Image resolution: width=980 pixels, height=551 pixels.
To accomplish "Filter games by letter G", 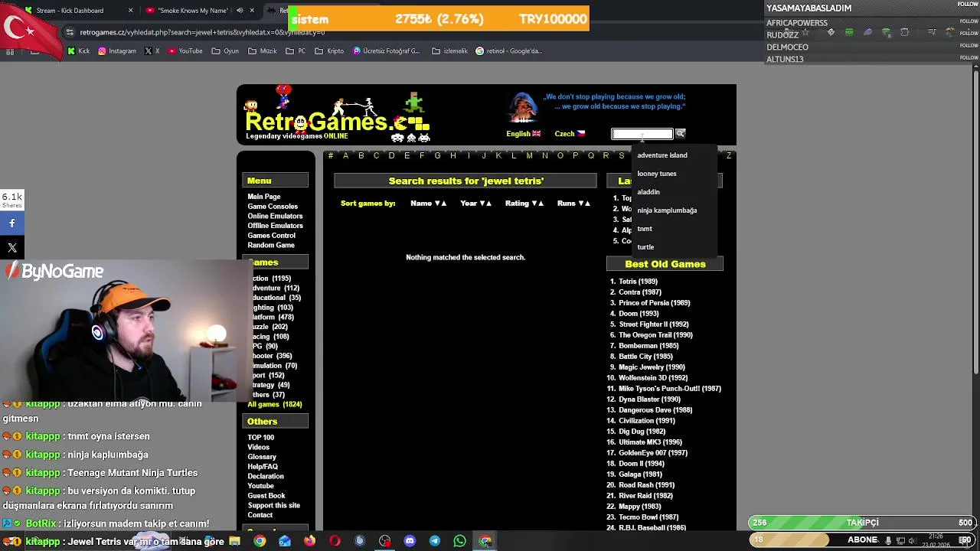I will [437, 155].
